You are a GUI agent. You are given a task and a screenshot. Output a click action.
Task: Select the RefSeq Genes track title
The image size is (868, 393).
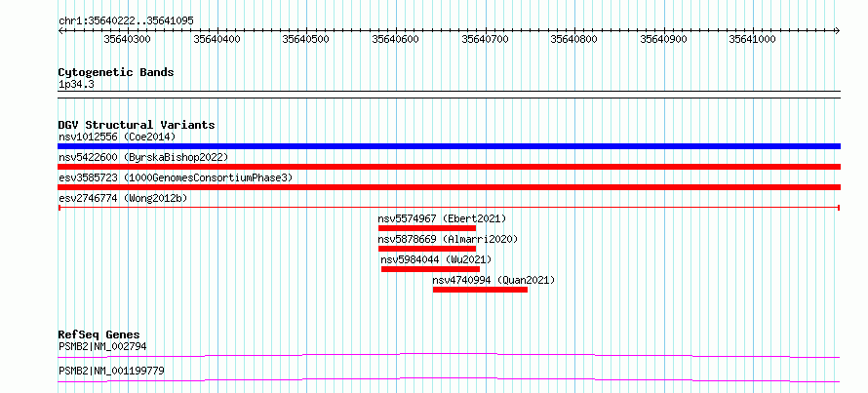point(99,334)
